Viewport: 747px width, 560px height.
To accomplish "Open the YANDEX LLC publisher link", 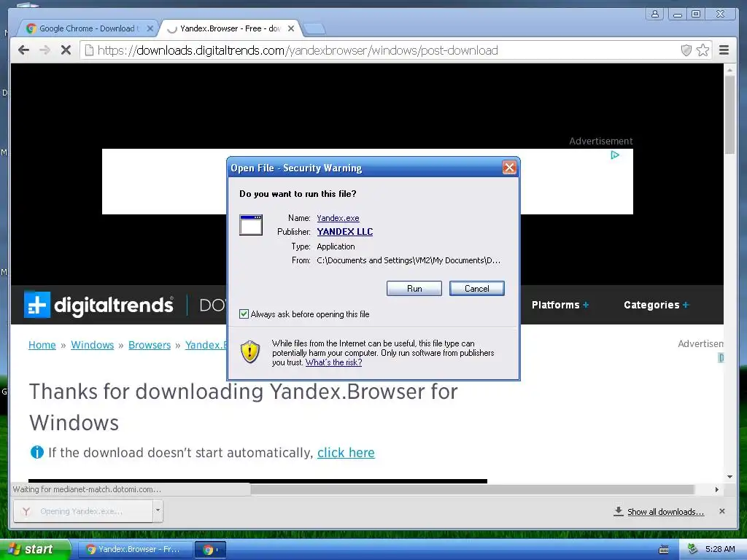I will [345, 232].
